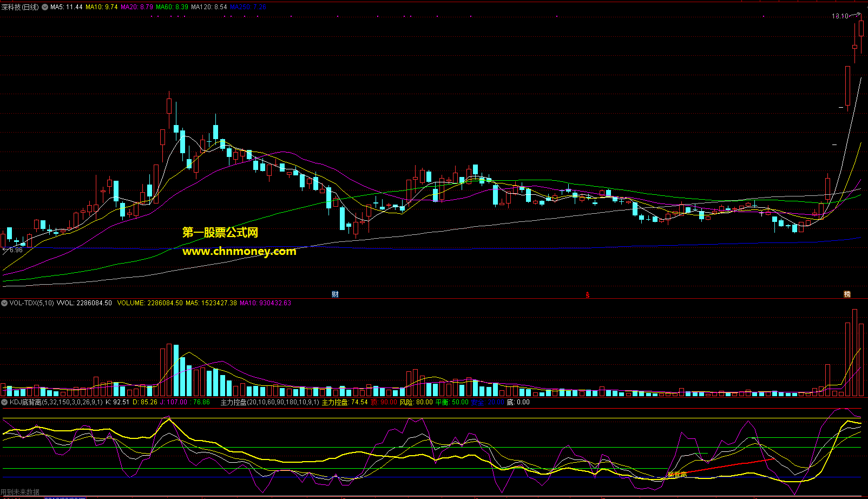Click the 底背离 signal label in KDJ panel
Image resolution: width=868 pixels, height=499 pixels.
pos(678,475)
